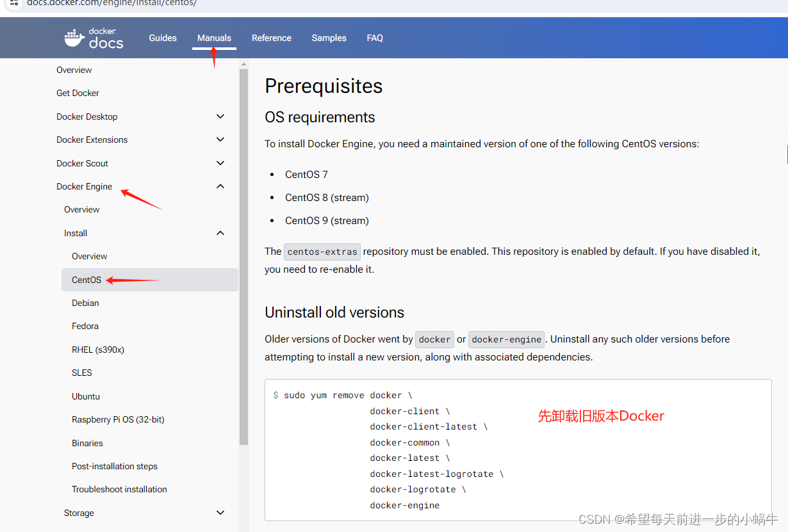Open Overview under Docker Engine

point(82,209)
